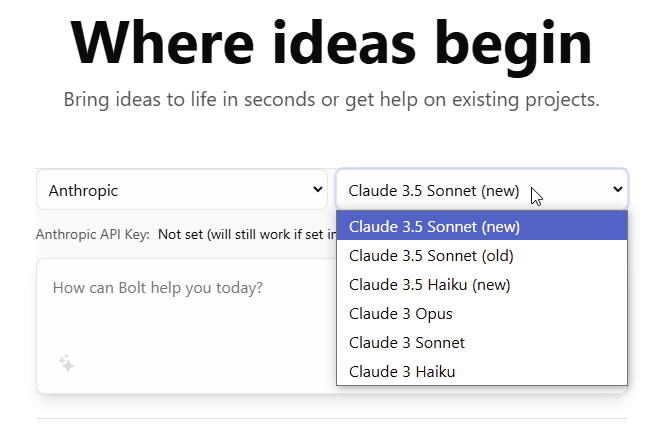This screenshot has width=662, height=439.
Task: Pick Claude 3.5 Haiku (new) model
Action: [482, 285]
